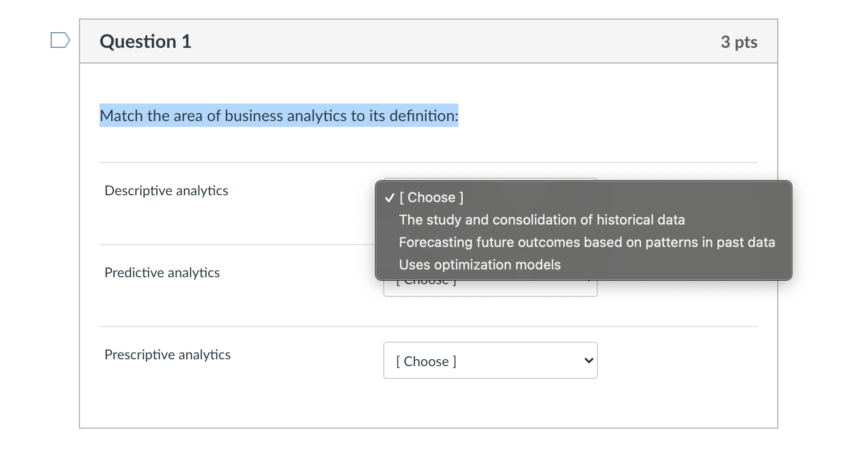The width and height of the screenshot is (868, 454).
Task: Click the Predictive analytics label text
Action: (x=162, y=272)
